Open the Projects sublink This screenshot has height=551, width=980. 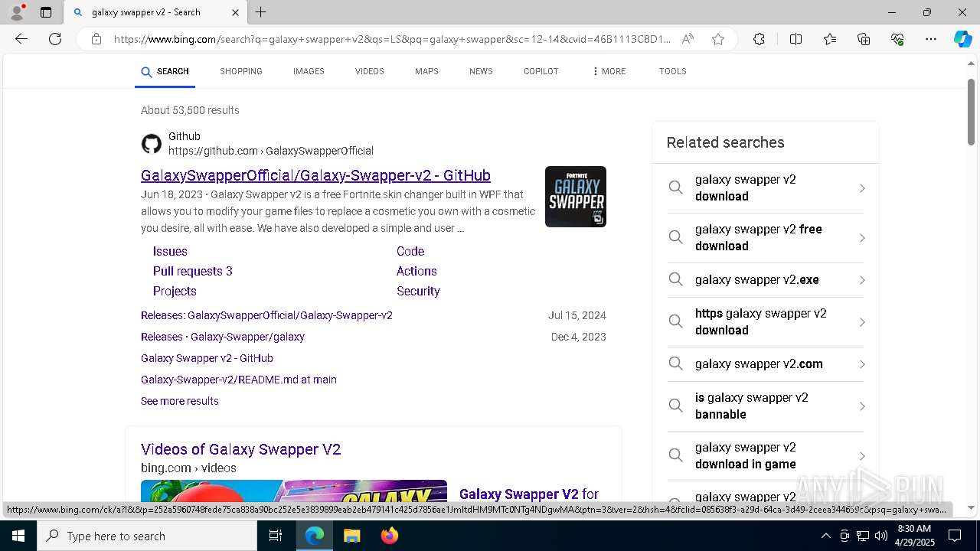[x=175, y=291]
